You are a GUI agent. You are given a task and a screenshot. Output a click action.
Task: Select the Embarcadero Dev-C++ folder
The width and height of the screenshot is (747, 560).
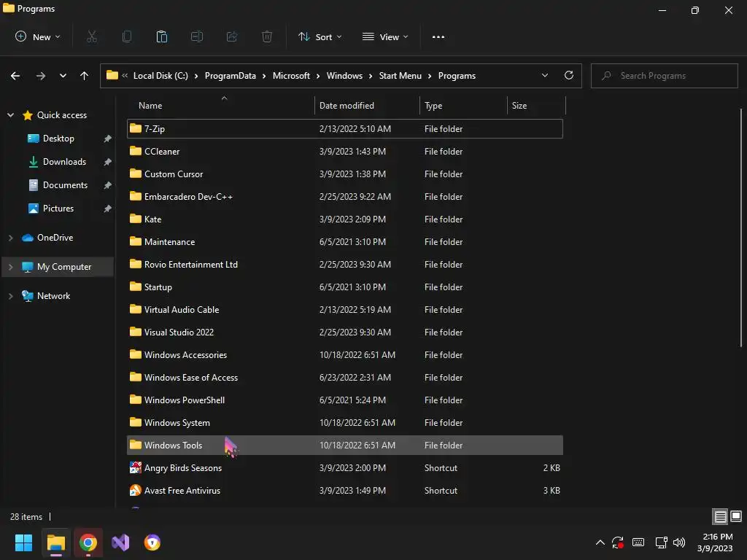pyautogui.click(x=345, y=197)
